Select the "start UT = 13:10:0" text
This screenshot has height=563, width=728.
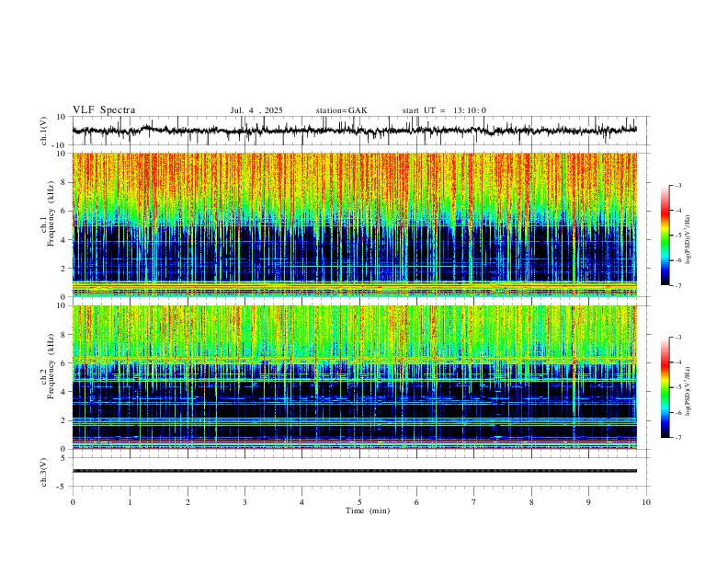444,110
